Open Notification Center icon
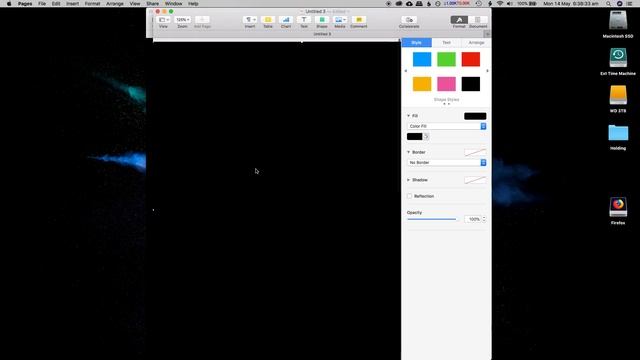 (x=629, y=4)
